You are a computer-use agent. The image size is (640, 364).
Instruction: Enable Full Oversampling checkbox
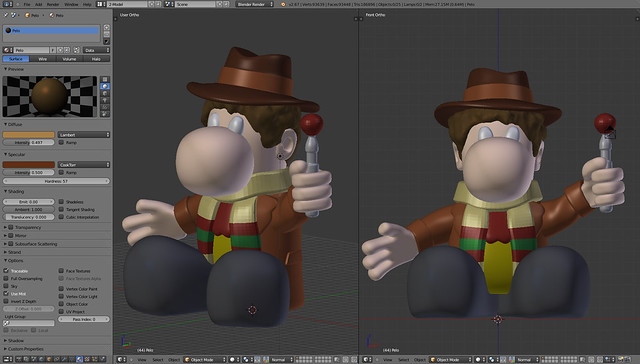6,279
